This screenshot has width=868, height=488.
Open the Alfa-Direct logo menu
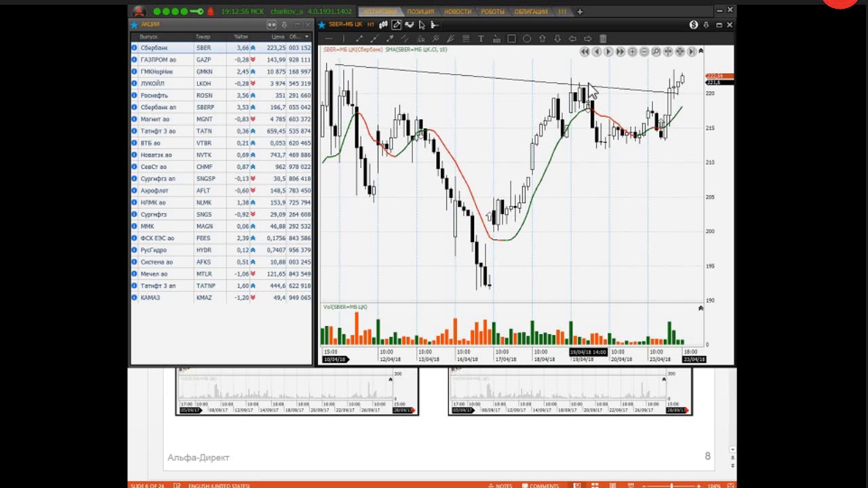coord(139,12)
